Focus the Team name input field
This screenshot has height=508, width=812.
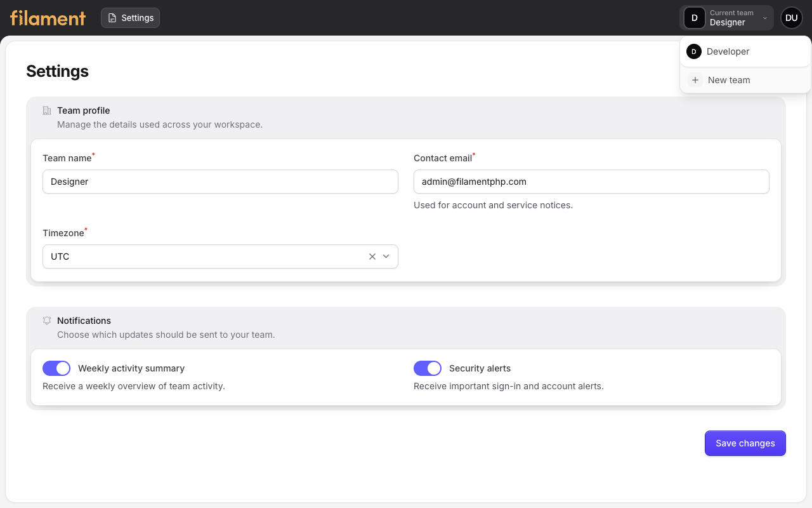pos(220,182)
